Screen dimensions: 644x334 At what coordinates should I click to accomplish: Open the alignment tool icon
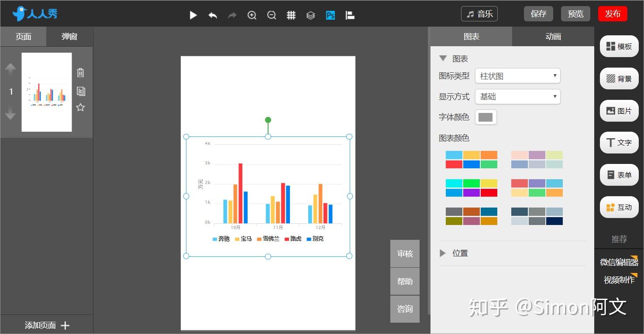(x=350, y=15)
